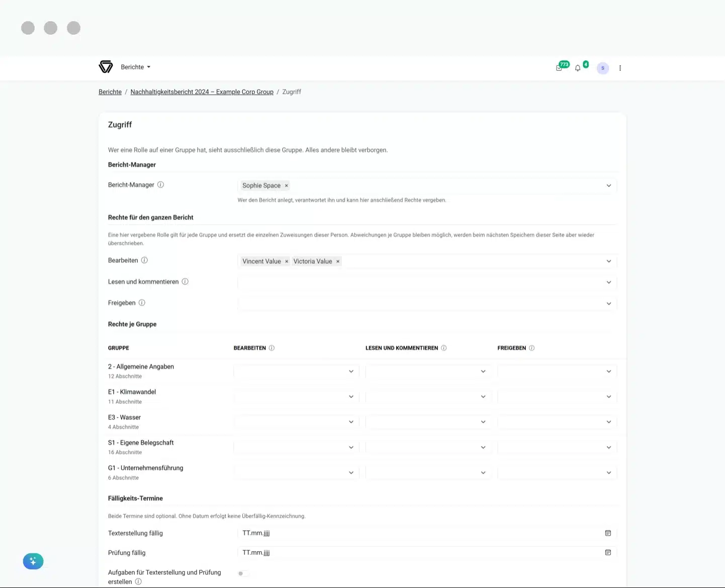Open Freigeben dropdown for G1 - Unternehmensführung

click(557, 472)
